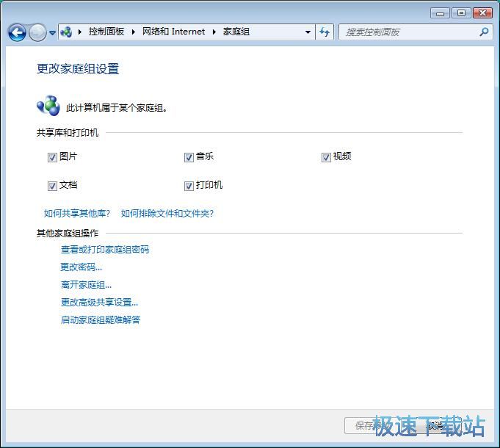This screenshot has height=448, width=500.
Task: Close the homegroup window
Action: point(482,13)
